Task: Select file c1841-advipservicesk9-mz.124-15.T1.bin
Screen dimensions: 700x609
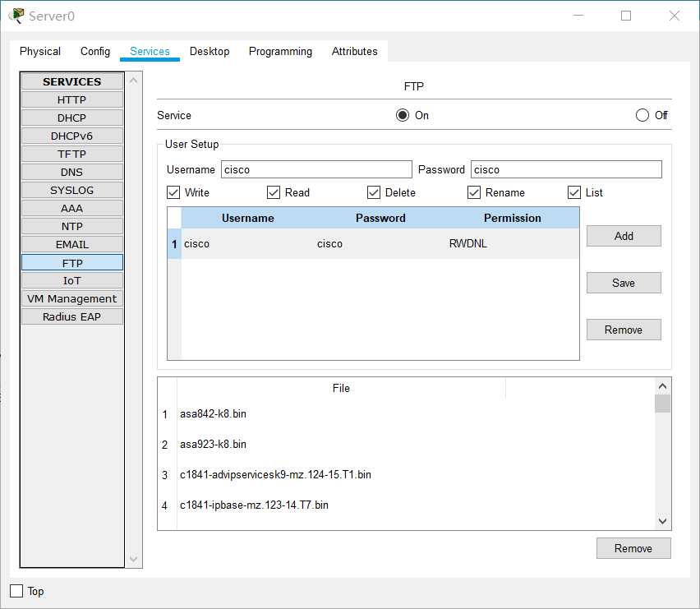Action: (341, 474)
